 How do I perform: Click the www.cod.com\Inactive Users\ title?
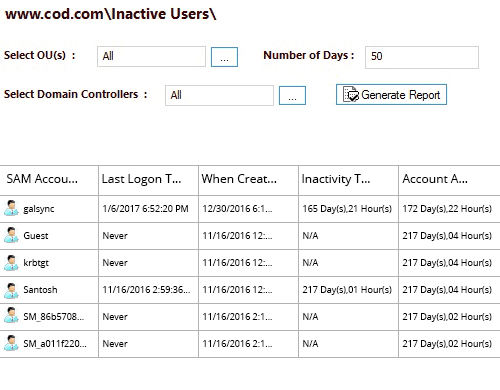111,14
